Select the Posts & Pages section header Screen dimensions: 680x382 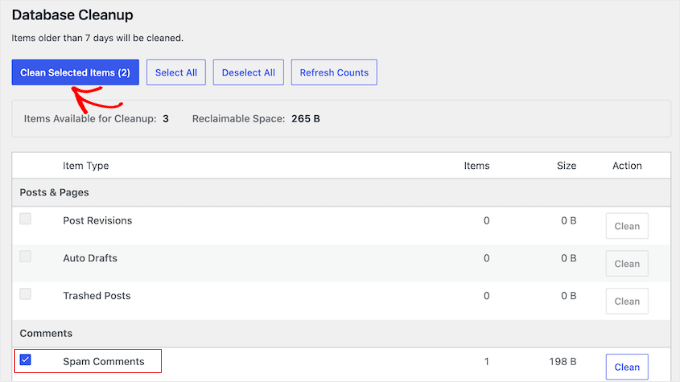click(x=54, y=193)
